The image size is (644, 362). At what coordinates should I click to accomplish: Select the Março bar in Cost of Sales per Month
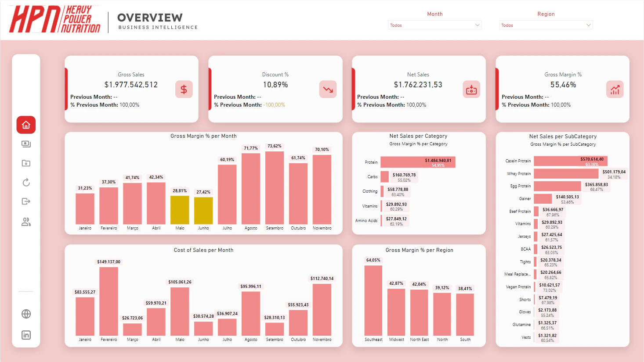pyautogui.click(x=132, y=330)
